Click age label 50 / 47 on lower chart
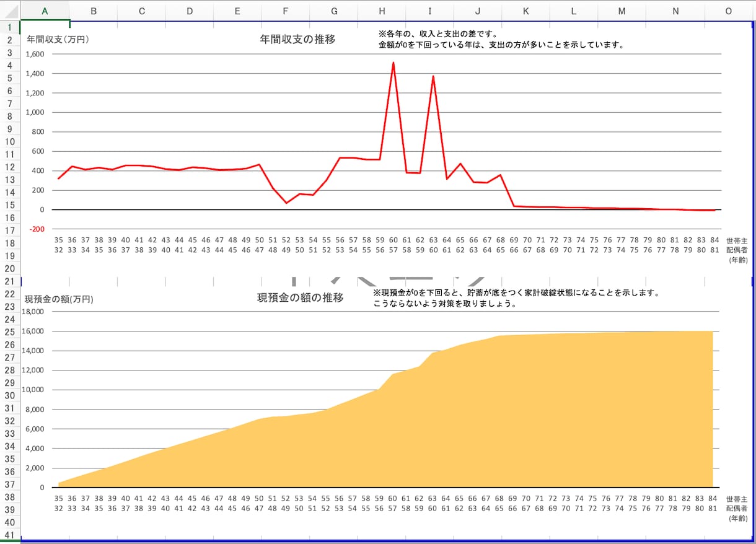Screen dimensions: 756x544 260,503
